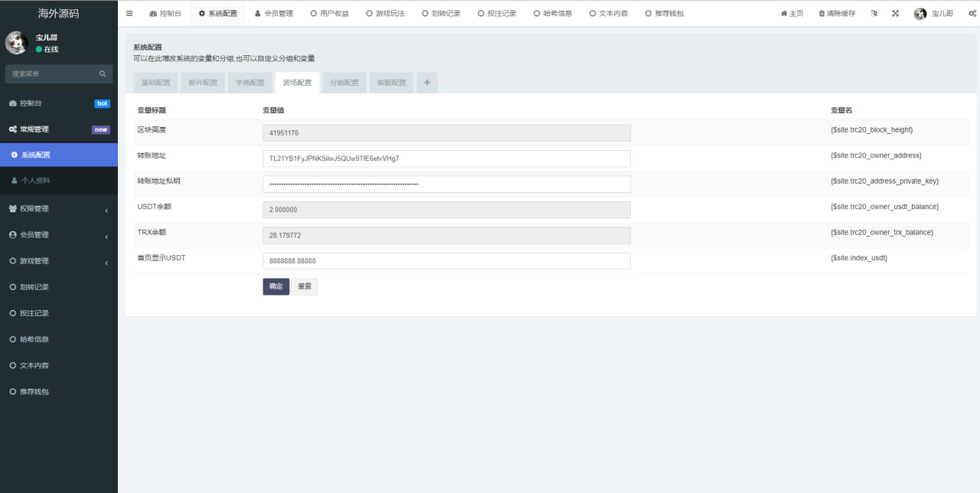
Task: Expand the 游戏管理 sidebar menu
Action: pos(58,261)
